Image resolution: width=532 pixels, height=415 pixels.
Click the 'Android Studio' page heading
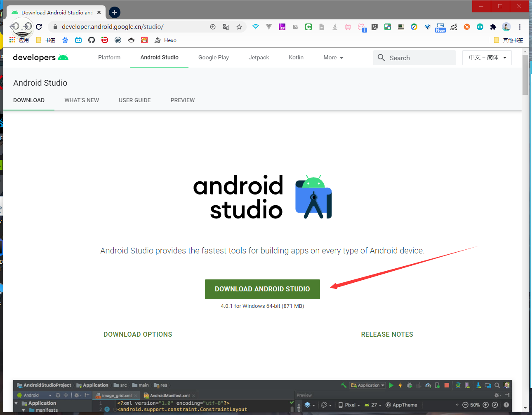(40, 83)
